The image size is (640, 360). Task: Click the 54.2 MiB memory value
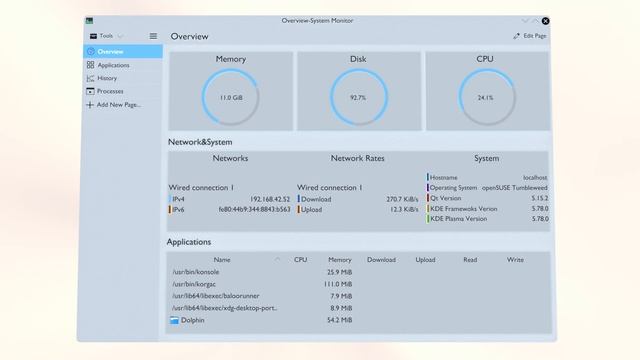tap(340, 320)
